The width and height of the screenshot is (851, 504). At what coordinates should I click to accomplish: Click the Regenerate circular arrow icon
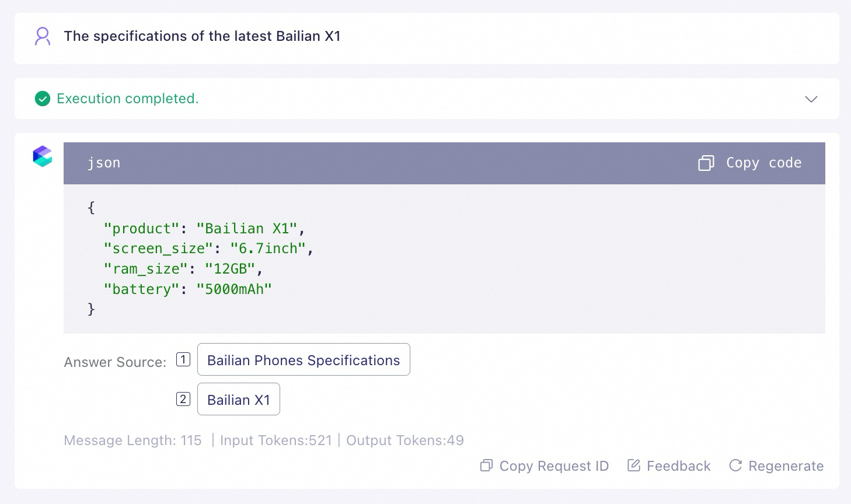coord(735,466)
